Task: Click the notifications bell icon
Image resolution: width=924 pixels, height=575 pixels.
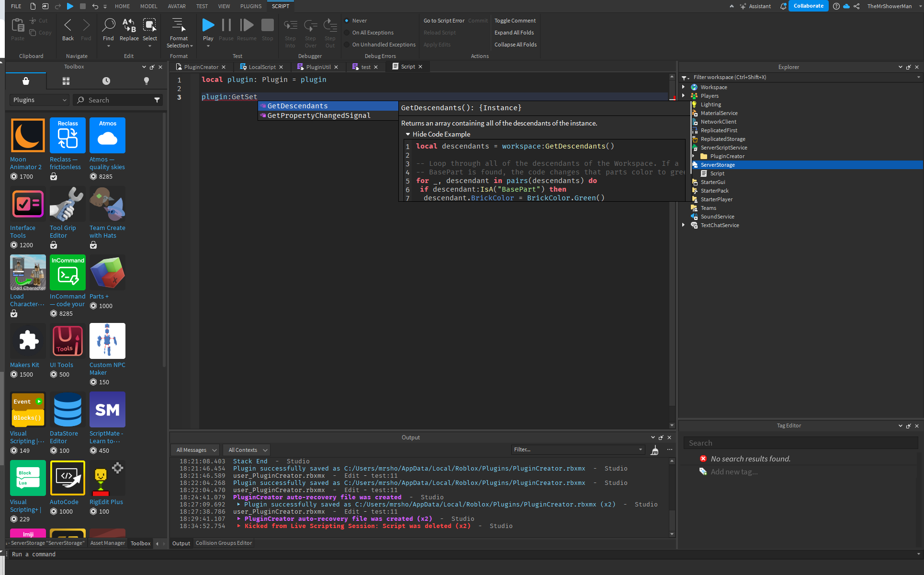Action: (783, 6)
